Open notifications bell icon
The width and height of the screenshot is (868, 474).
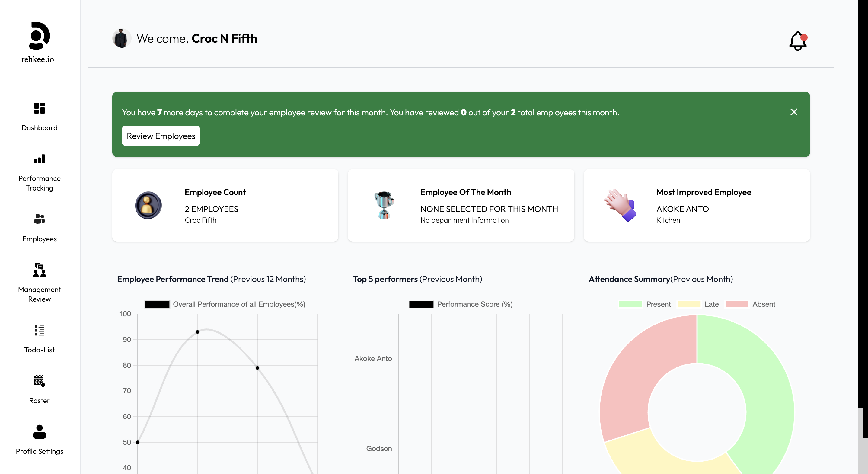click(x=798, y=41)
